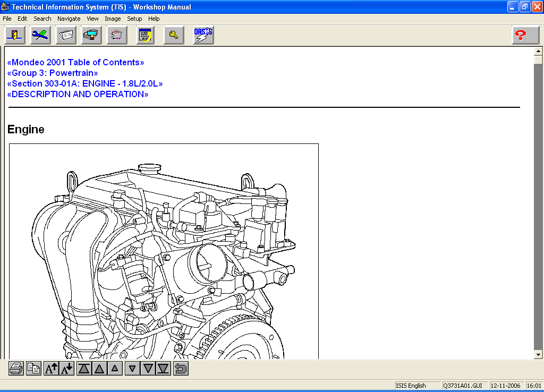This screenshot has height=392, width=544.
Task: Decrease font size with A down arrow
Action: click(66, 369)
